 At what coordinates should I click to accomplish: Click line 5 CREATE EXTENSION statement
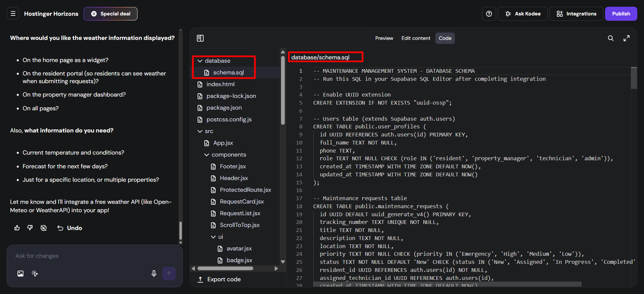pyautogui.click(x=382, y=103)
